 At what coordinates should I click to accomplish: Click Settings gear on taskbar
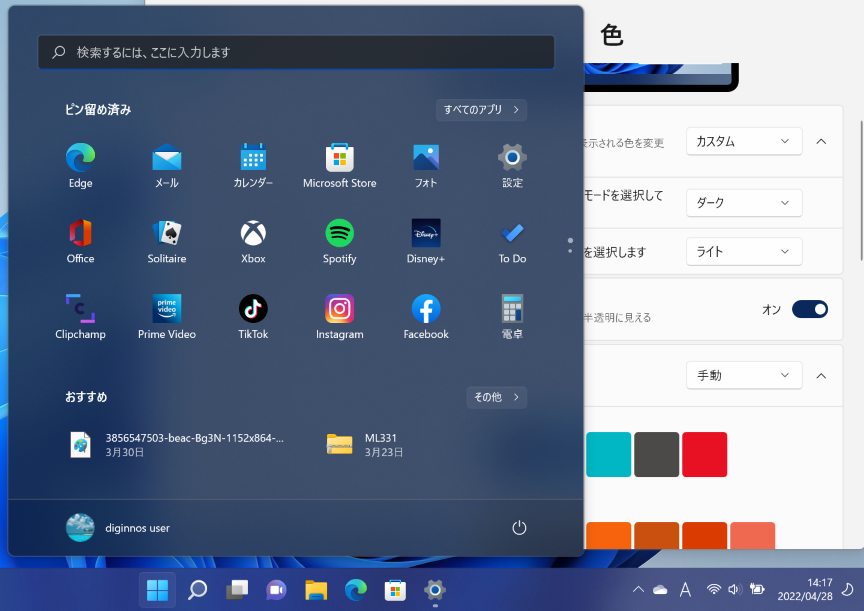pyautogui.click(x=435, y=591)
